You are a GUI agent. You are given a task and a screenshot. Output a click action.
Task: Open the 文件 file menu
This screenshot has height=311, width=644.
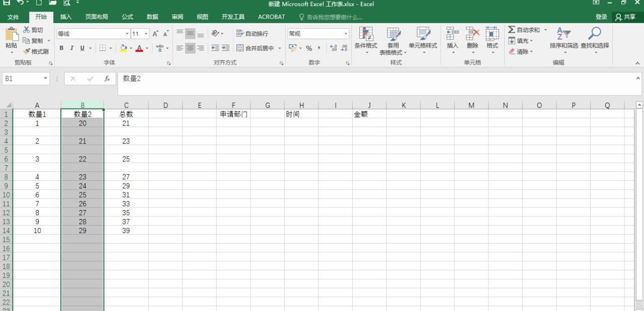point(13,17)
